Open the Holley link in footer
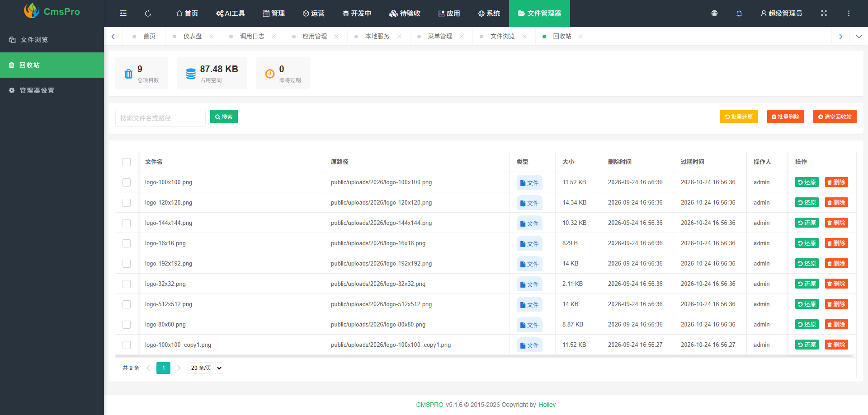868x415 pixels. 547,405
